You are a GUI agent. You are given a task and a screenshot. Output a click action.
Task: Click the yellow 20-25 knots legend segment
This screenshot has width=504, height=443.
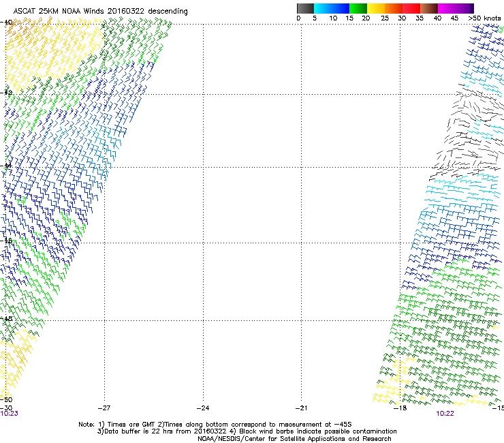point(376,8)
